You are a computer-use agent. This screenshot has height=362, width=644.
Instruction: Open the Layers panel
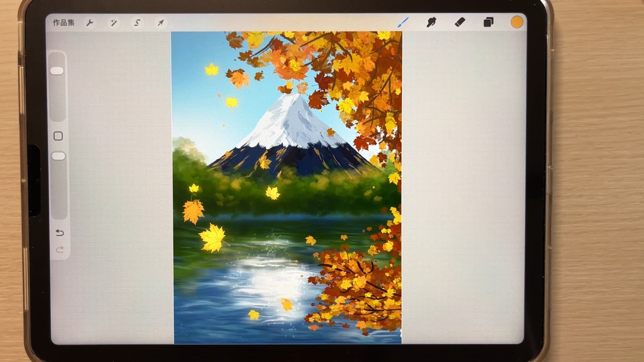coord(488,22)
